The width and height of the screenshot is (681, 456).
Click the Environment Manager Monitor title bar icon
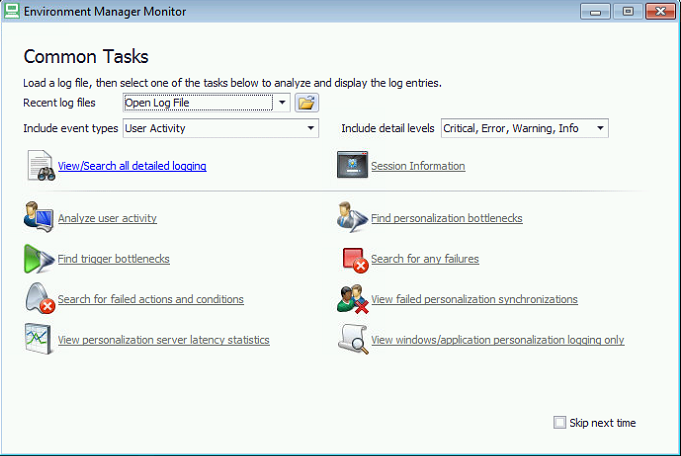coord(12,11)
